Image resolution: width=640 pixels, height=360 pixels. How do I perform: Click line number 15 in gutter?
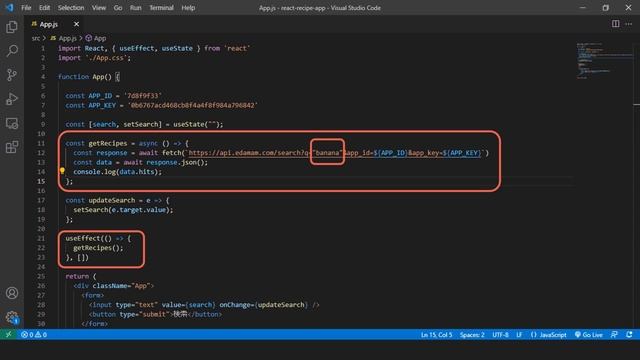[41, 181]
